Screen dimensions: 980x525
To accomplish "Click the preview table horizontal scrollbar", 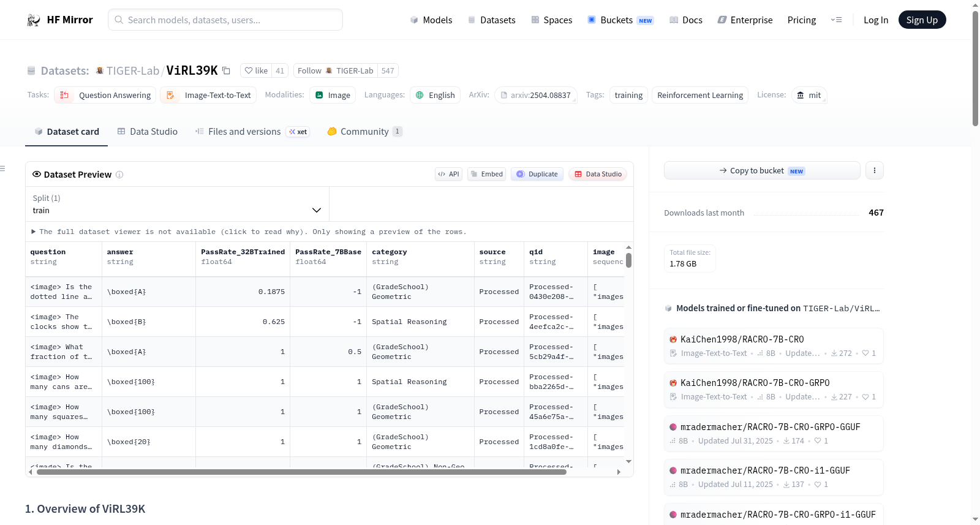I will pyautogui.click(x=301, y=472).
